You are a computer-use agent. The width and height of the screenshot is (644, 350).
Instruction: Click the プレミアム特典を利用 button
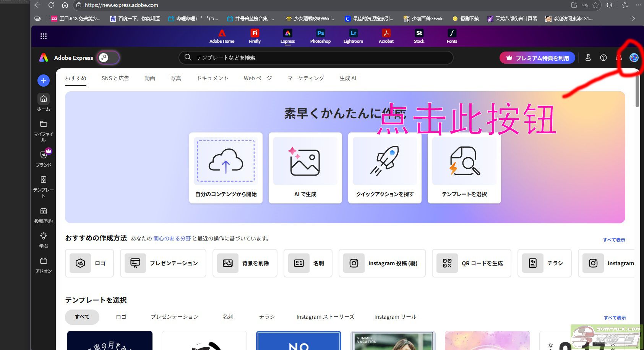537,58
